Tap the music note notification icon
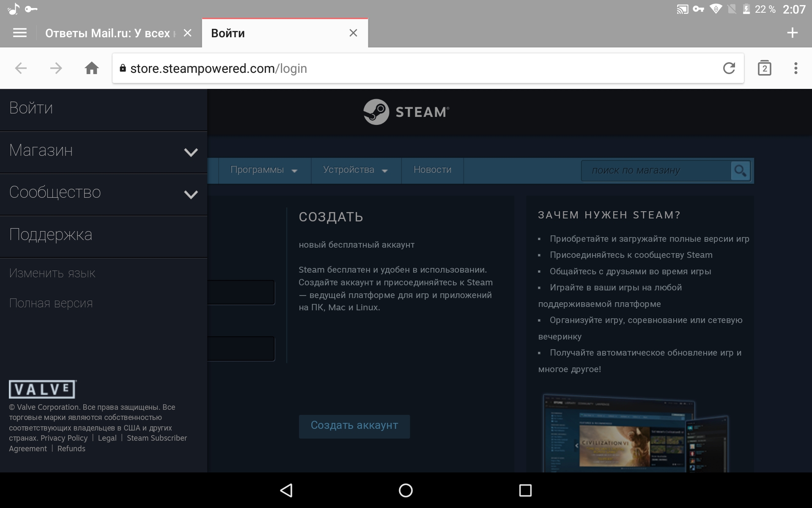The image size is (812, 508). tap(14, 9)
